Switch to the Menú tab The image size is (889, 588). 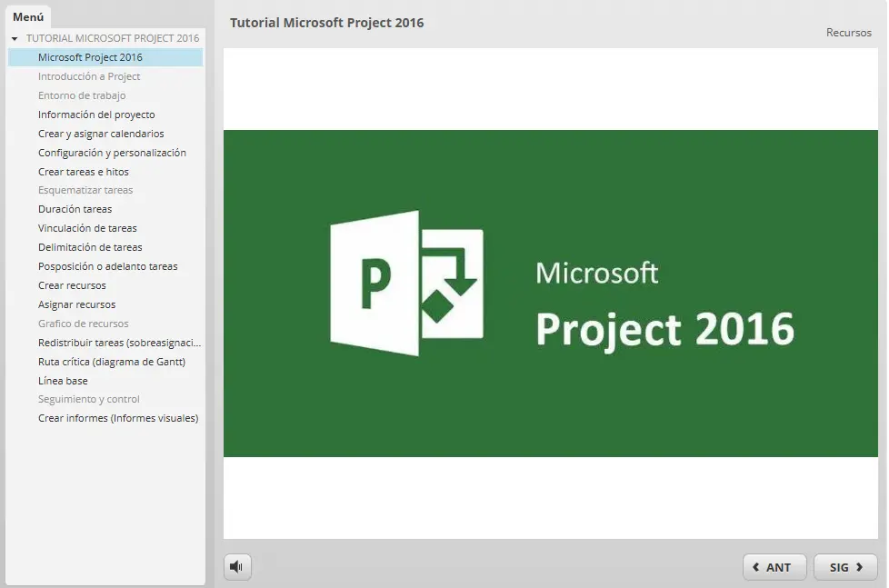pos(28,16)
